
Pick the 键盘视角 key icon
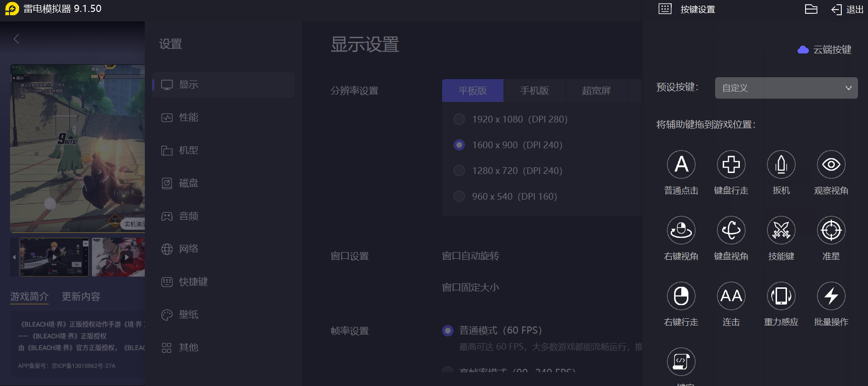pos(731,230)
